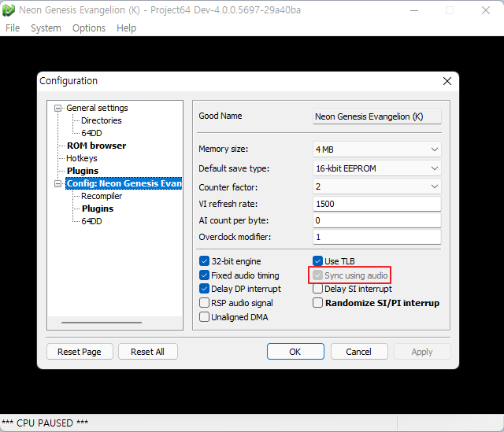
Task: Click the Cancel button
Action: click(359, 352)
